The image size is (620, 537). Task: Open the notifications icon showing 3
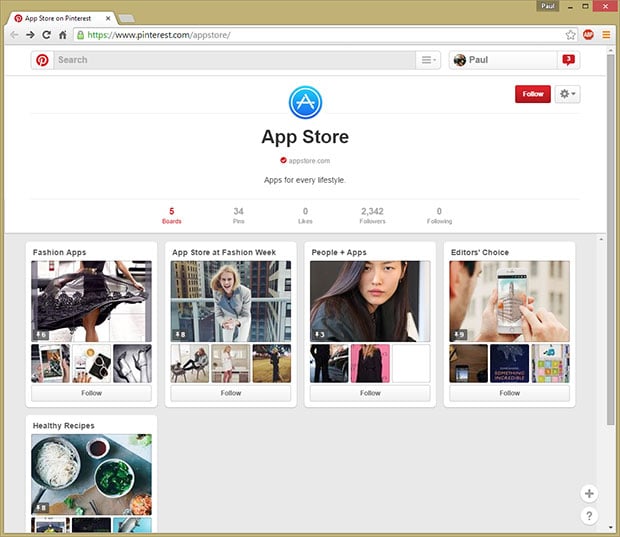568,60
